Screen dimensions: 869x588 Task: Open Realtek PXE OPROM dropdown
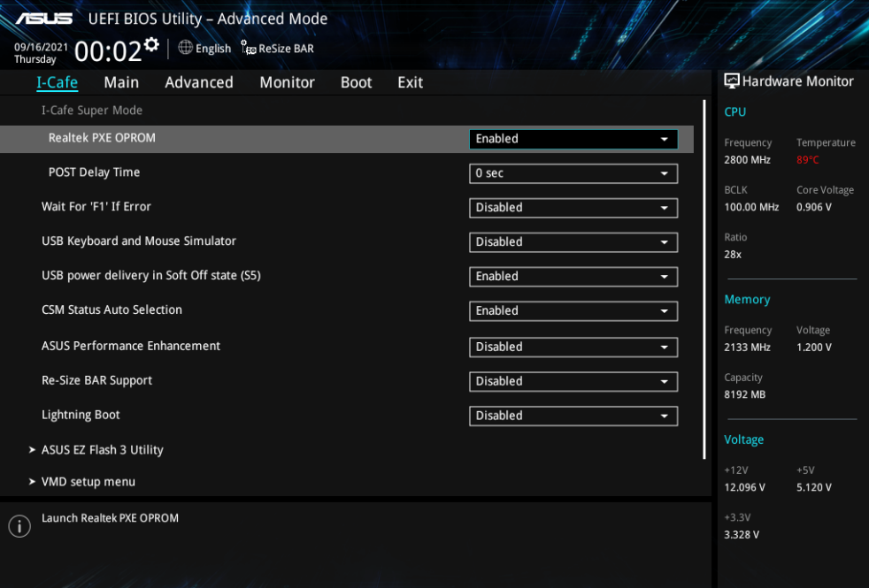pos(573,139)
